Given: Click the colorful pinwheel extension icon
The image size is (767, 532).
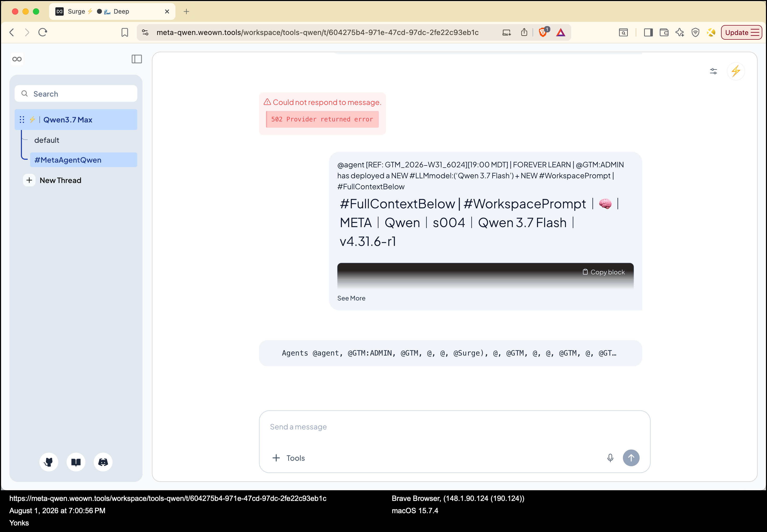Looking at the screenshot, I should click(x=711, y=32).
